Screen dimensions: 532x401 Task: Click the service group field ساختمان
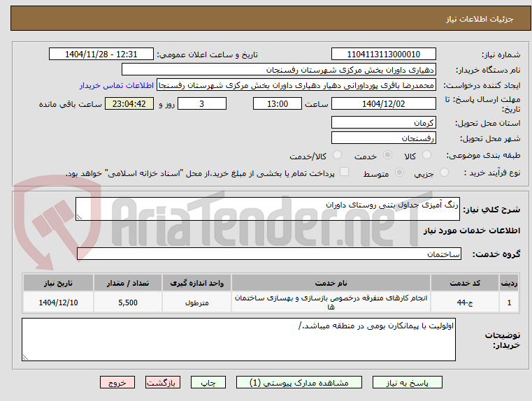(269, 254)
